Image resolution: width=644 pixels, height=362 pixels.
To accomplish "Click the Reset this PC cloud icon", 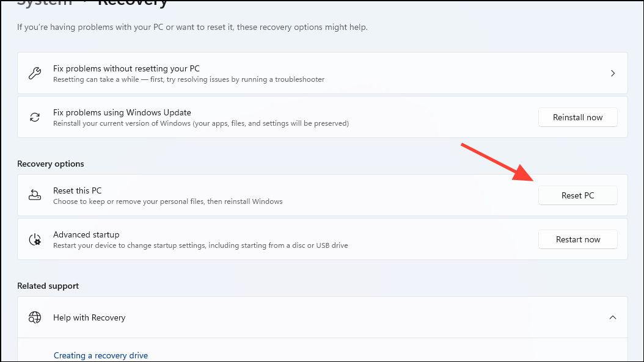I will (x=35, y=195).
